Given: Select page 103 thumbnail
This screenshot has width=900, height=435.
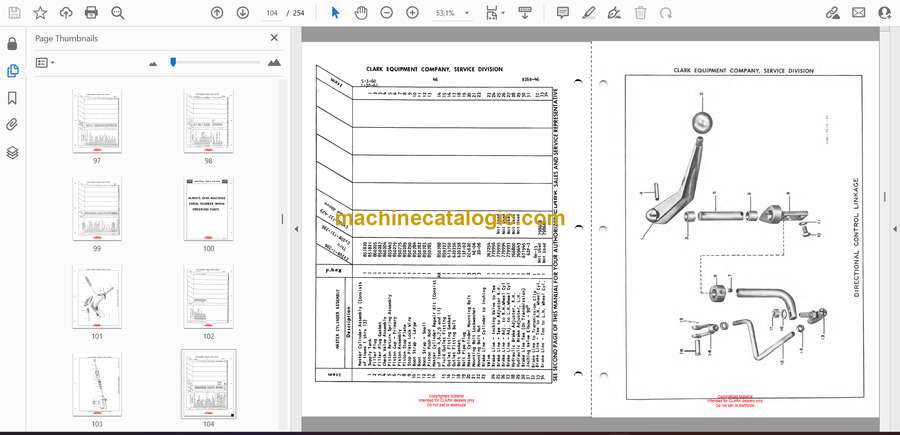Looking at the screenshot, I should tap(96, 385).
